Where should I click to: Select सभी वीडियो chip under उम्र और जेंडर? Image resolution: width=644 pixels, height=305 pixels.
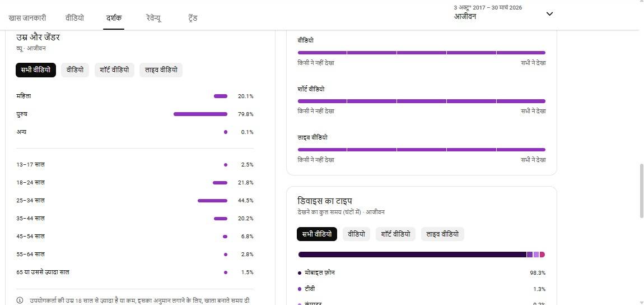click(x=35, y=70)
